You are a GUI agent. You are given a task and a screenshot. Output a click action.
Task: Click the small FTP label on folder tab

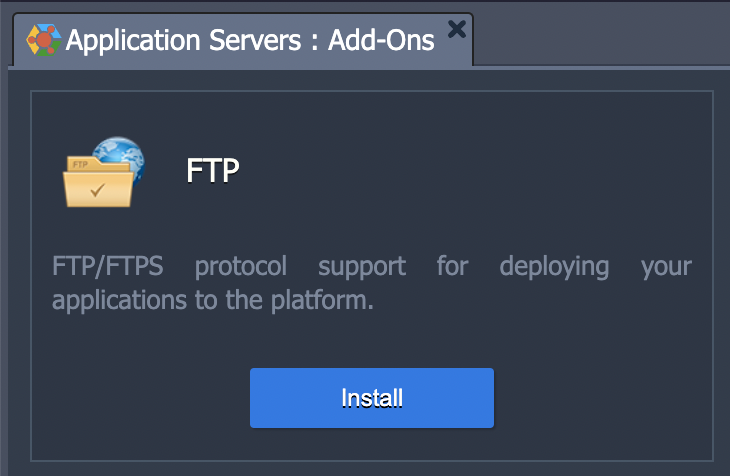80,164
